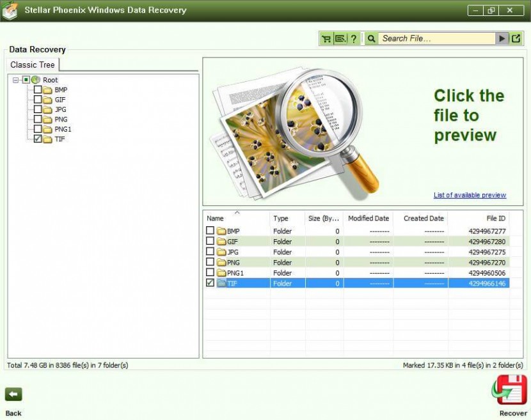Open the register/activation toolbar icon

(340, 38)
